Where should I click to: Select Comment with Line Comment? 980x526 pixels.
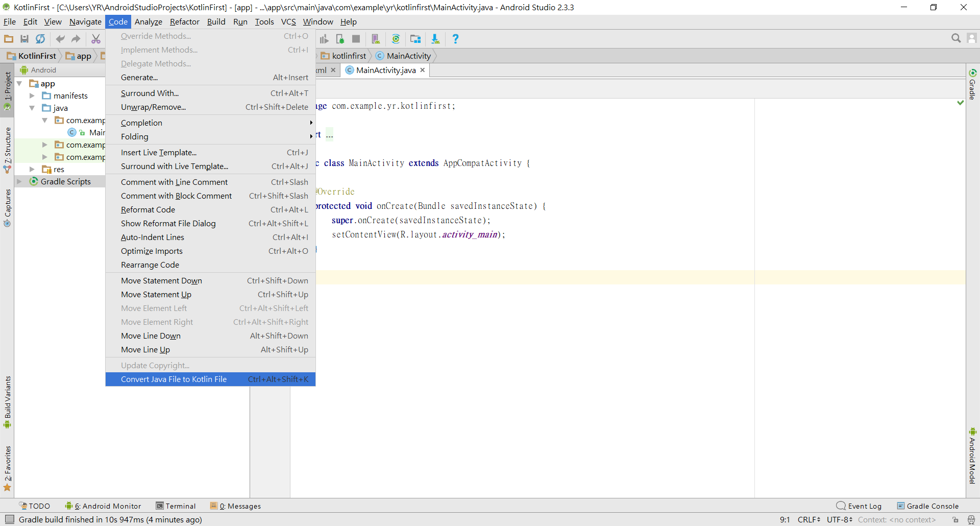[x=210, y=182]
